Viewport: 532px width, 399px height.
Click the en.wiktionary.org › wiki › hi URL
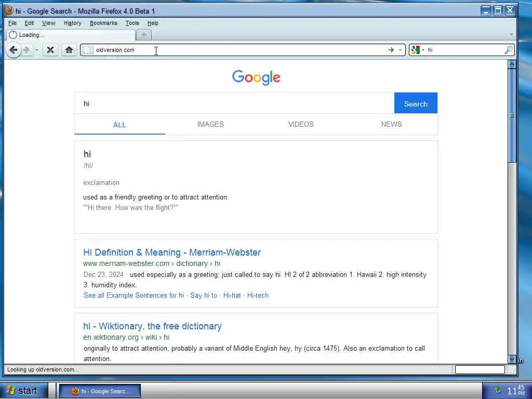pos(126,337)
